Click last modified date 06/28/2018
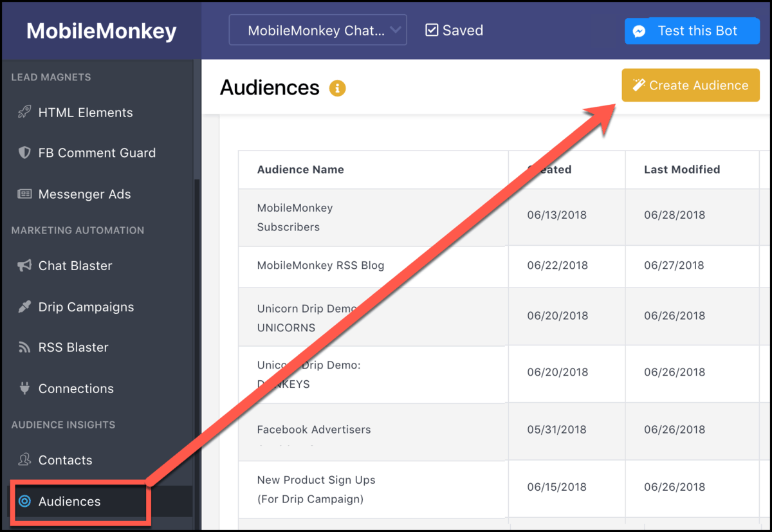This screenshot has height=532, width=772. point(674,215)
